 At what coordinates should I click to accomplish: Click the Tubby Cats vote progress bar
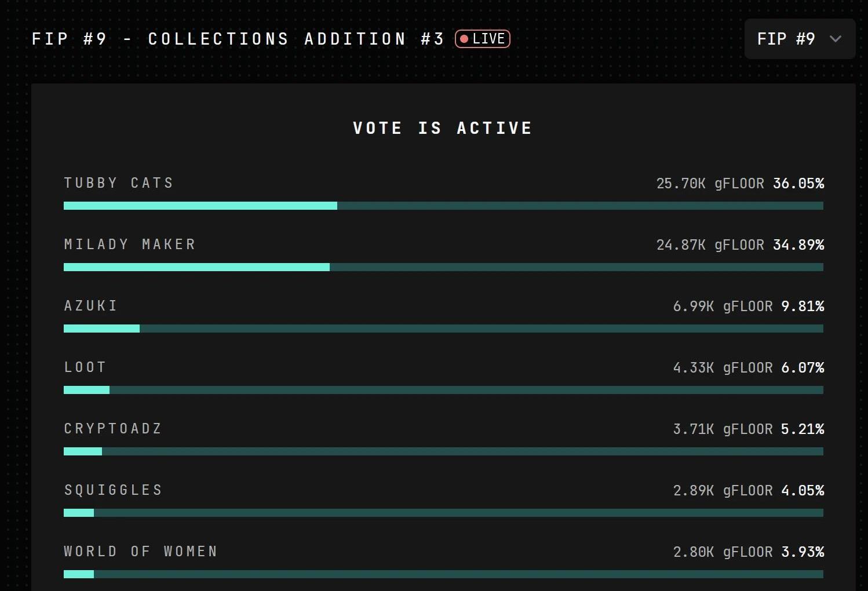click(x=443, y=206)
